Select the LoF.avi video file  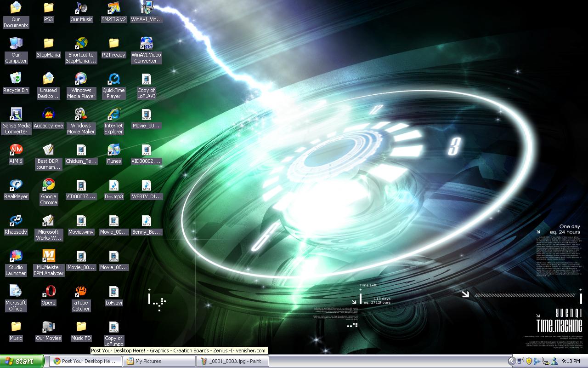pyautogui.click(x=113, y=295)
